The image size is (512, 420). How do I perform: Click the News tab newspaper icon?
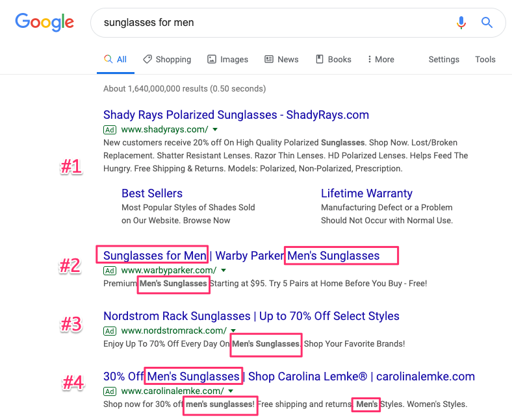click(269, 59)
